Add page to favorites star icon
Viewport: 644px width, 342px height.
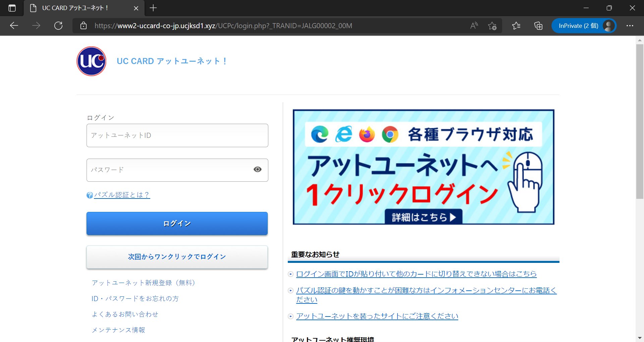pos(492,26)
